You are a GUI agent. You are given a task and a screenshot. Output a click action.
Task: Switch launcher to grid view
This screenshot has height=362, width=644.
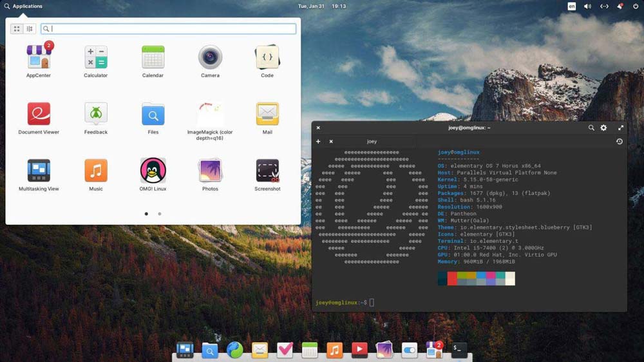[x=17, y=29]
